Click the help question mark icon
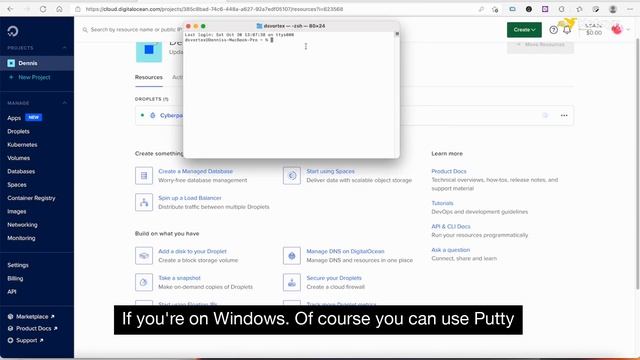 pyautogui.click(x=553, y=30)
